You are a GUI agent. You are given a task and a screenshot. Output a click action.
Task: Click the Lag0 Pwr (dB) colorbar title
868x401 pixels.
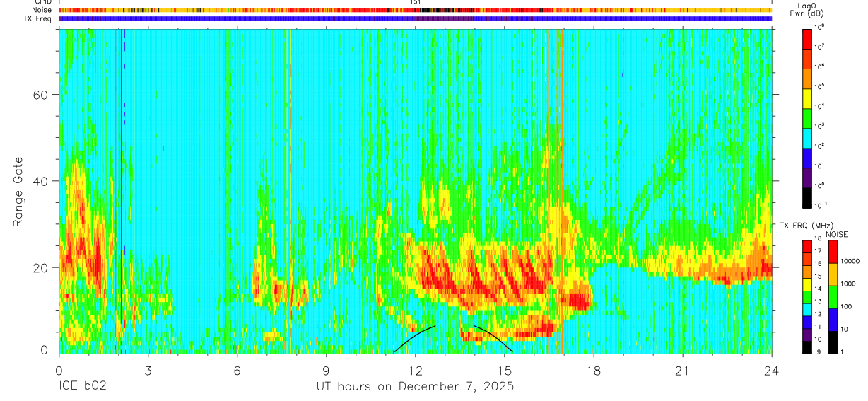click(807, 10)
